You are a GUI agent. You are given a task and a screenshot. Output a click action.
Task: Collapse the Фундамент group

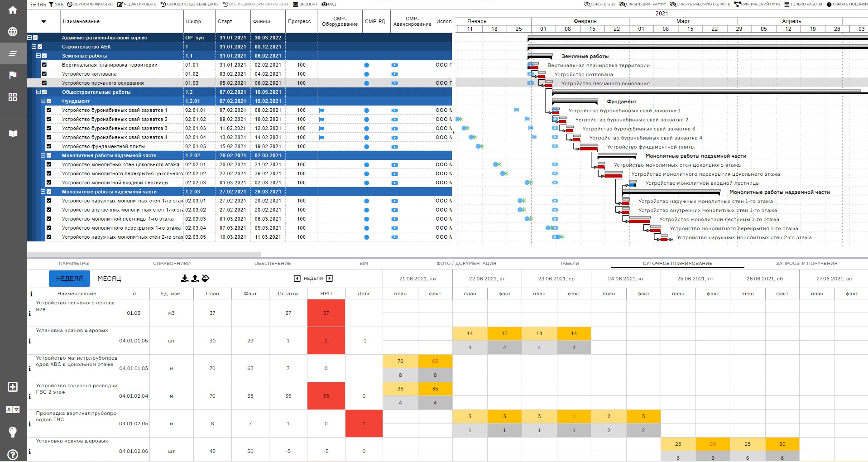pyautogui.click(x=43, y=101)
